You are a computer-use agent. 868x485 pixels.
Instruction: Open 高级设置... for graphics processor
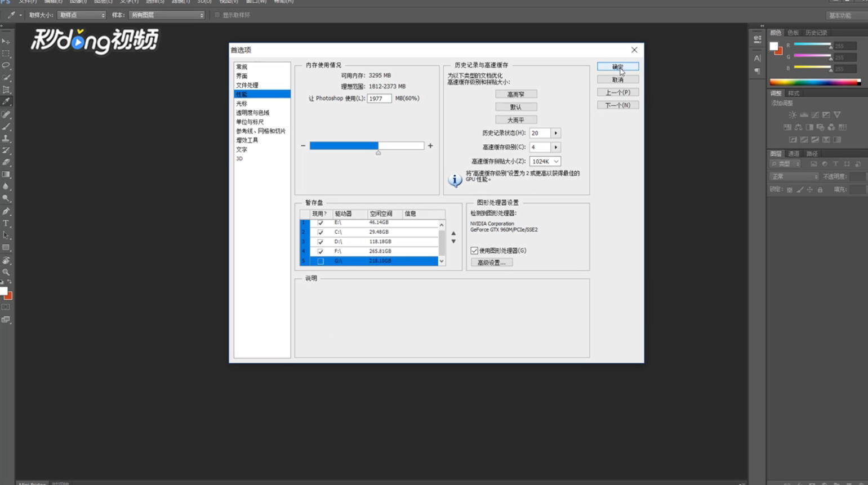tap(492, 262)
